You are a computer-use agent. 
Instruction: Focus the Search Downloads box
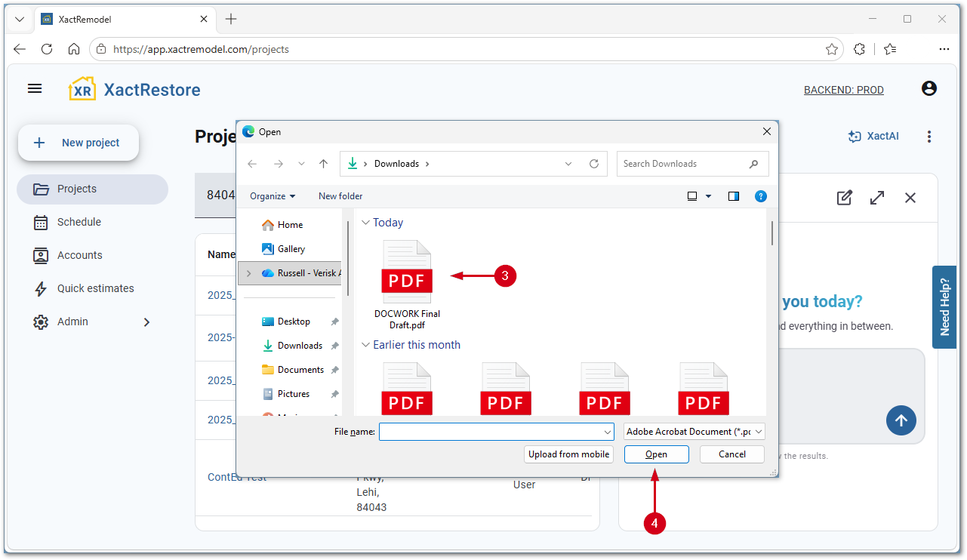(693, 164)
